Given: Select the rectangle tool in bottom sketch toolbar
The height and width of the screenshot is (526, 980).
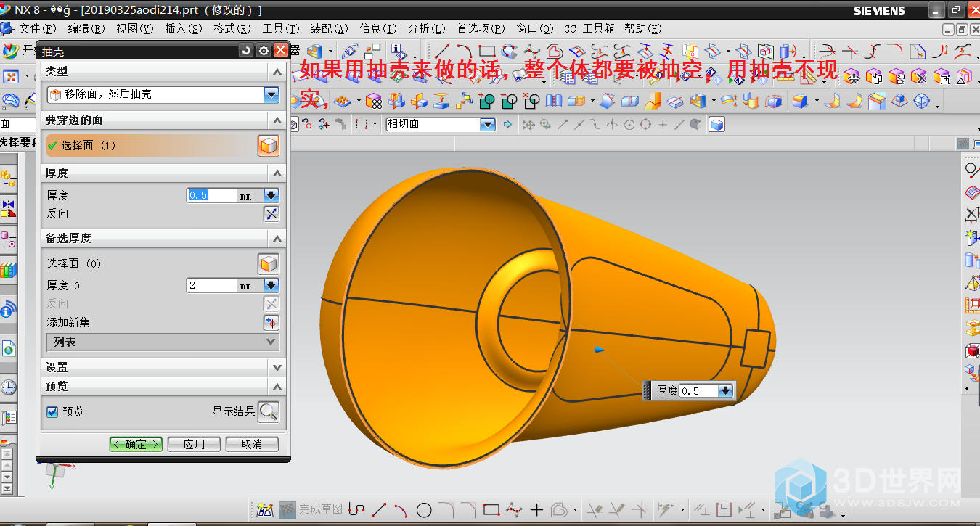Looking at the screenshot, I should (491, 510).
